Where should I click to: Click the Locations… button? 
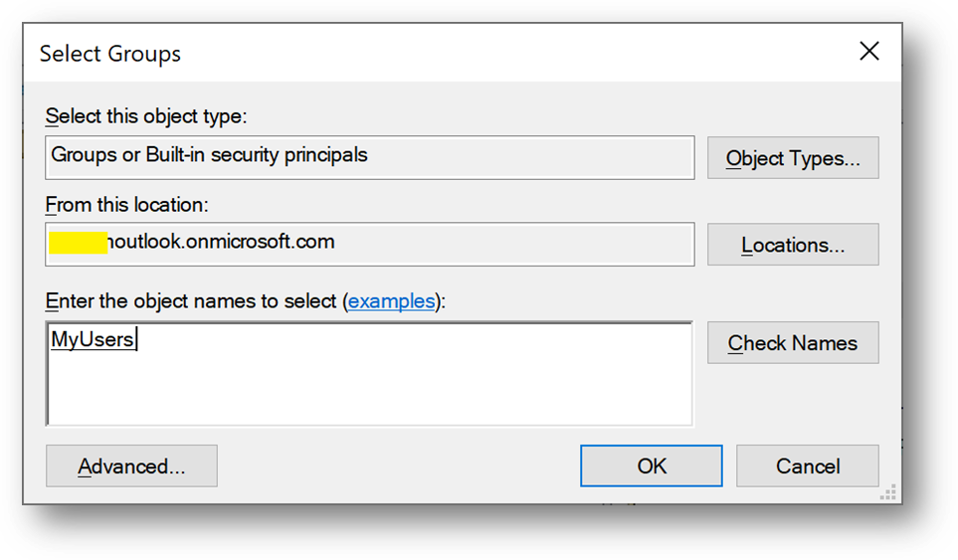[x=793, y=245]
